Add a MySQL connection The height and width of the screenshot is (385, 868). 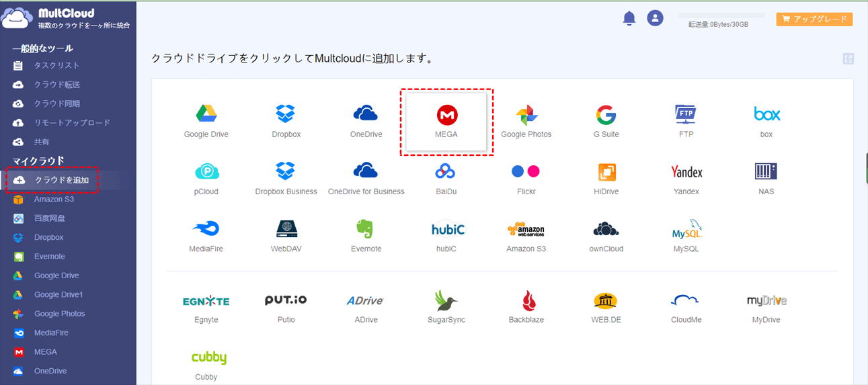click(x=686, y=236)
